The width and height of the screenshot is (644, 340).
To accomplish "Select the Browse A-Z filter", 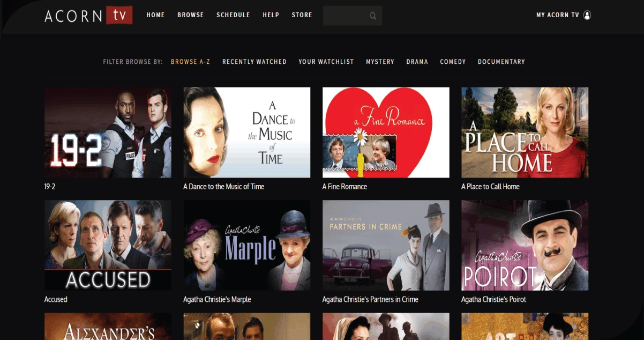I will pyautogui.click(x=190, y=62).
